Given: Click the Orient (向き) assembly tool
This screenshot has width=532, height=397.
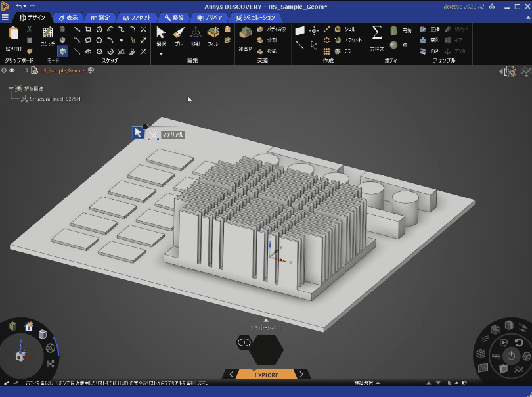Looking at the screenshot, I should point(429,51).
